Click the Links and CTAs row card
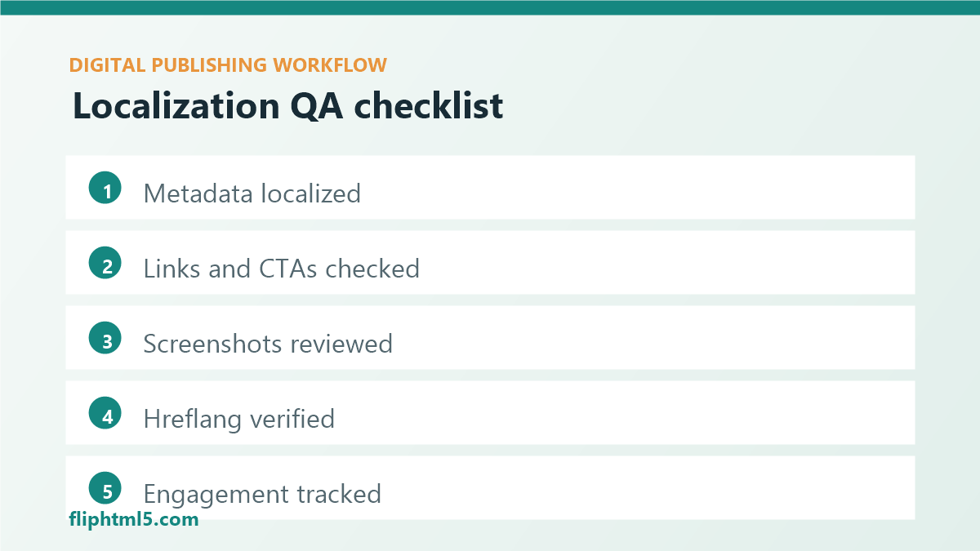980x551 pixels. pyautogui.click(x=490, y=262)
